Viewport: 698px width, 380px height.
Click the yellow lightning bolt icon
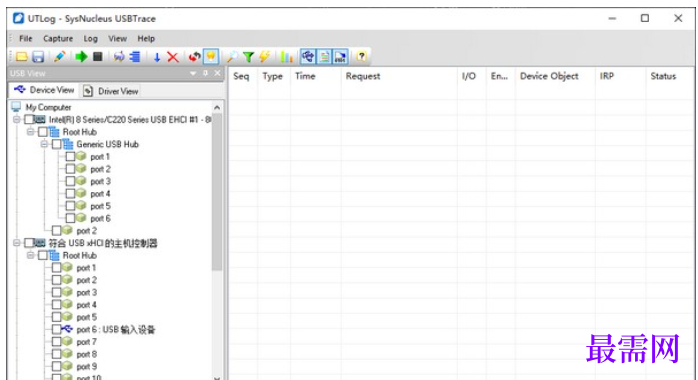pos(264,57)
